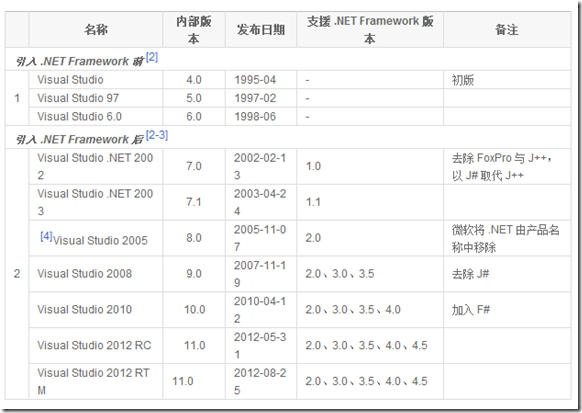Click internal version 8.0

click(x=194, y=238)
